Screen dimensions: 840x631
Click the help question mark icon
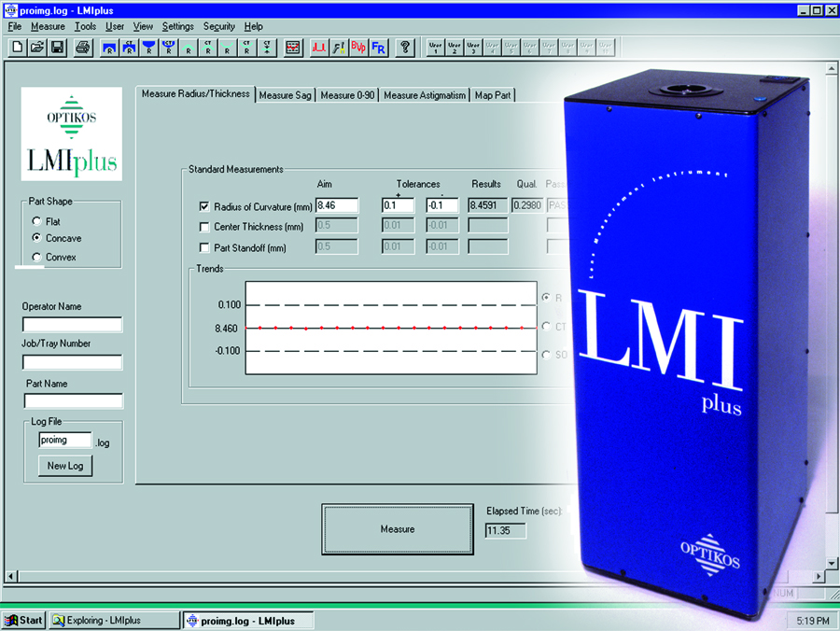click(405, 47)
